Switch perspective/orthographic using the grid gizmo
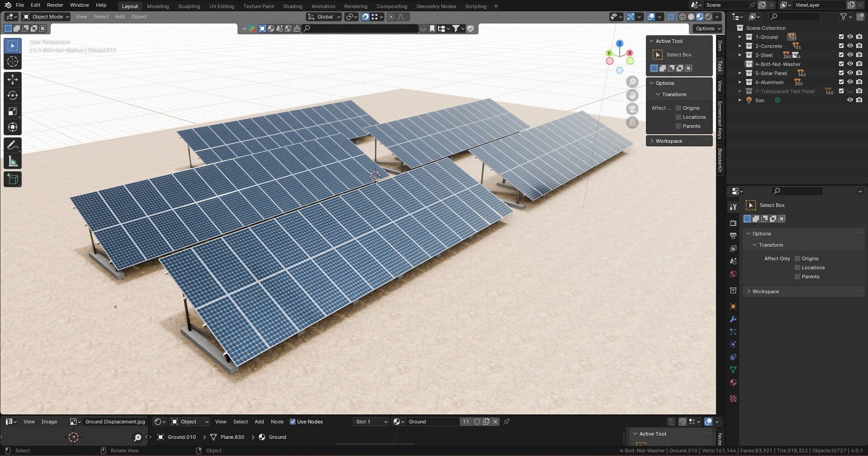This screenshot has width=868, height=456. click(632, 122)
